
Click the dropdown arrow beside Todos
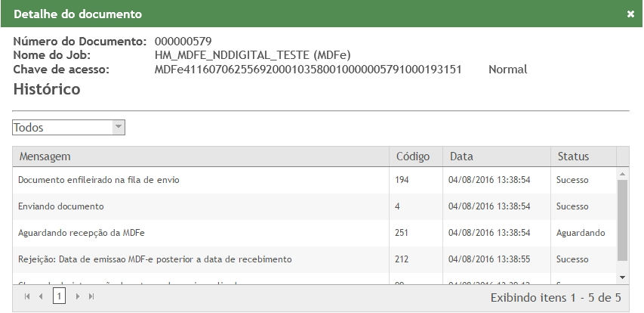click(x=118, y=128)
